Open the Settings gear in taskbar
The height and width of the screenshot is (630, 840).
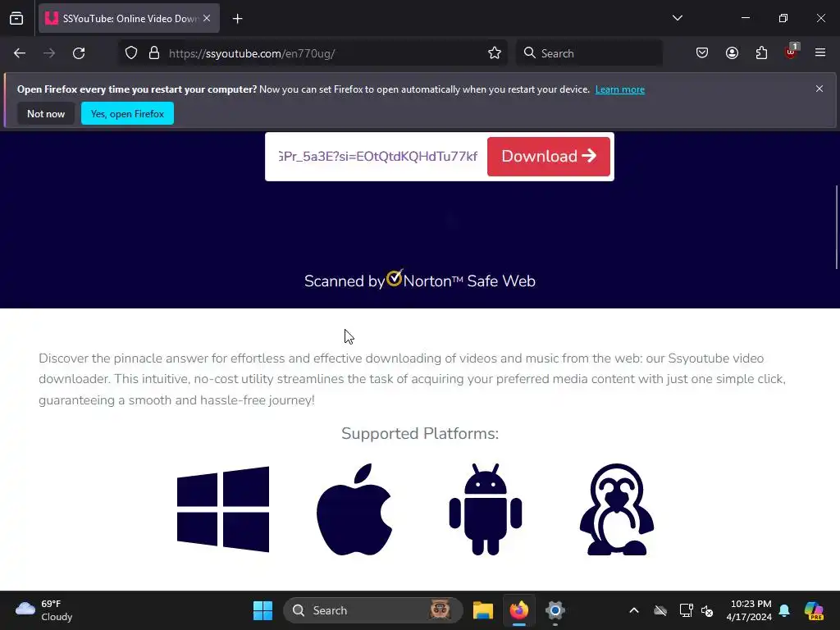point(555,610)
